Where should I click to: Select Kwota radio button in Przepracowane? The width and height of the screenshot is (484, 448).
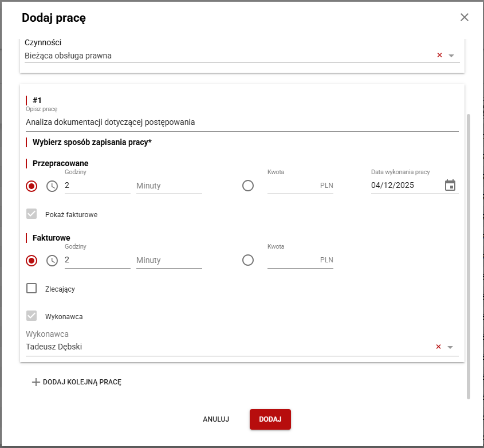coord(248,186)
